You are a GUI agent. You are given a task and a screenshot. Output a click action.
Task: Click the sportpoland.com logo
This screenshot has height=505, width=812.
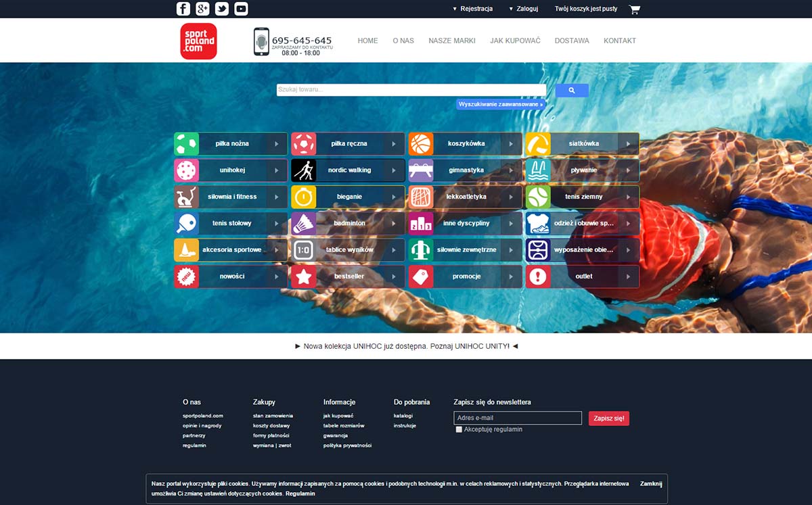198,41
